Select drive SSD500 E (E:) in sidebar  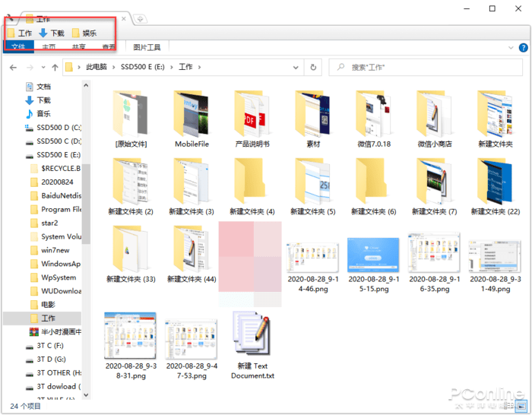[53, 155]
